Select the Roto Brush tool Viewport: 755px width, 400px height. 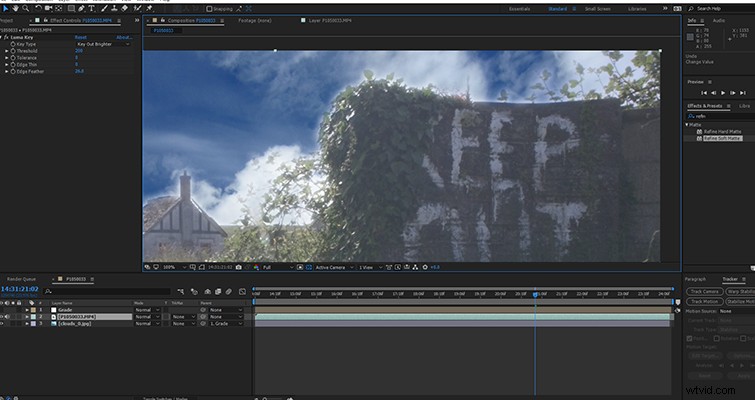(x=138, y=9)
